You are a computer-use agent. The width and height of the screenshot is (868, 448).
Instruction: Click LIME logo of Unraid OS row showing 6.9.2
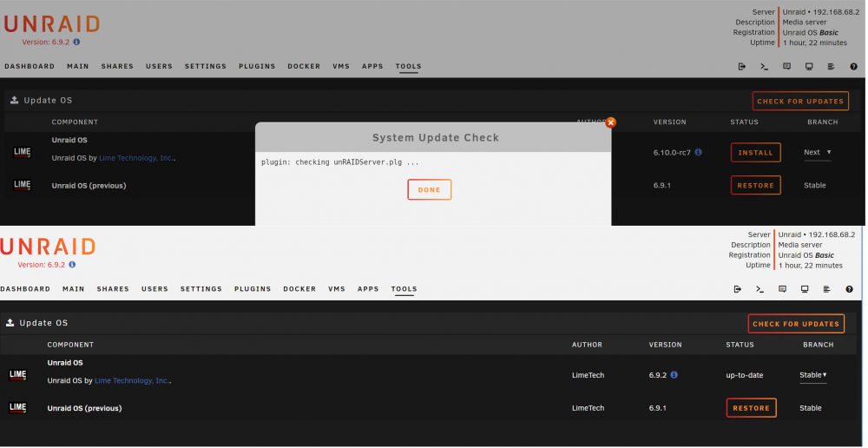pos(17,375)
